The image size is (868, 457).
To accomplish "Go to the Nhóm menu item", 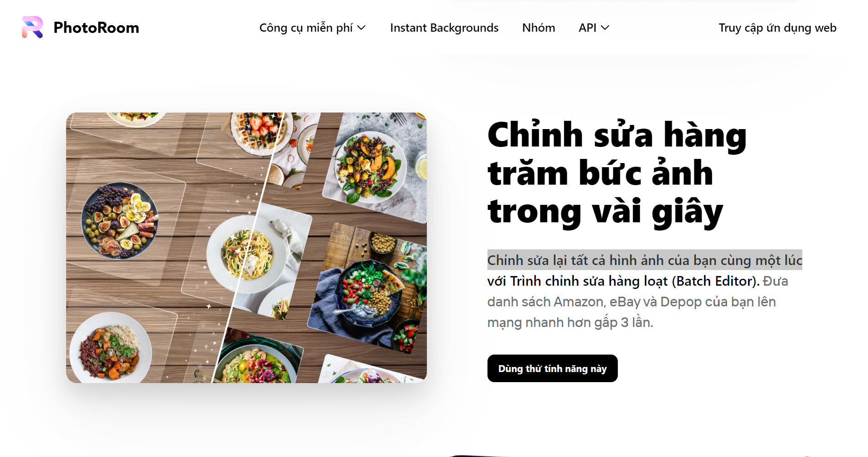I will (x=538, y=28).
